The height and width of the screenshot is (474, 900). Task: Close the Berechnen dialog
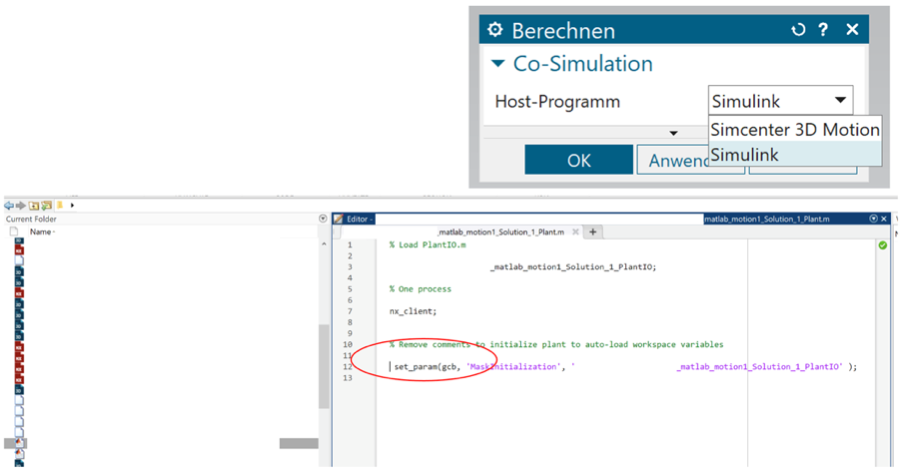coord(852,29)
